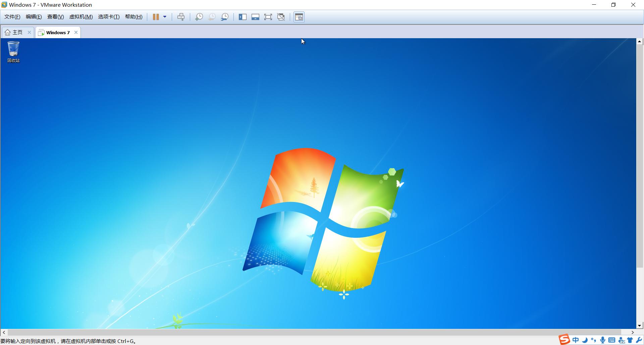
Task: Open the 帮助(H) menu
Action: click(x=133, y=17)
